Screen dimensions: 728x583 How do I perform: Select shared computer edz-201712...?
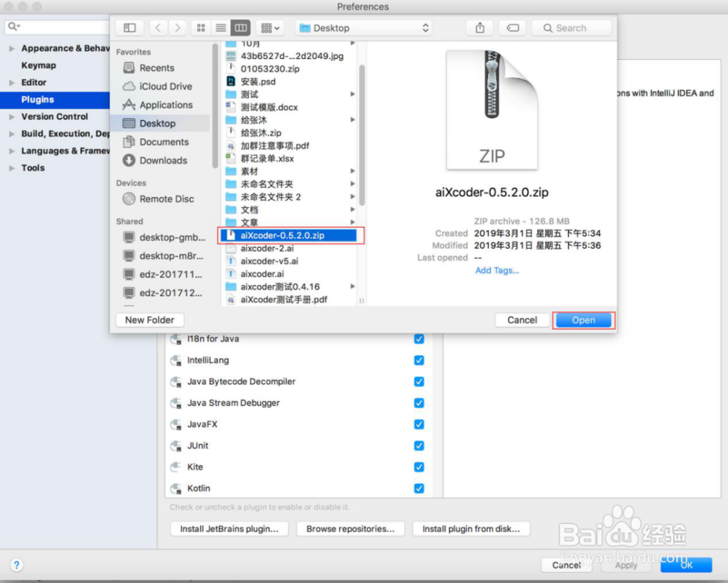click(162, 293)
